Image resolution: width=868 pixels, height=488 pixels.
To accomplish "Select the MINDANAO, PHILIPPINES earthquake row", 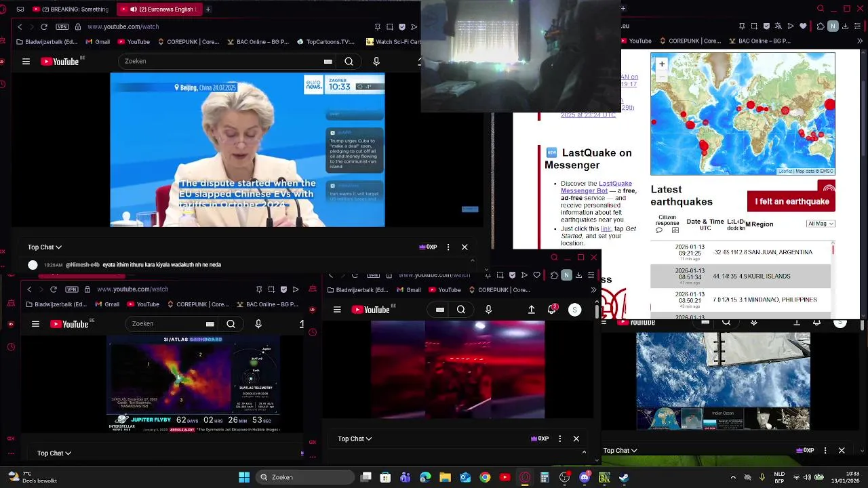I will 741,300.
